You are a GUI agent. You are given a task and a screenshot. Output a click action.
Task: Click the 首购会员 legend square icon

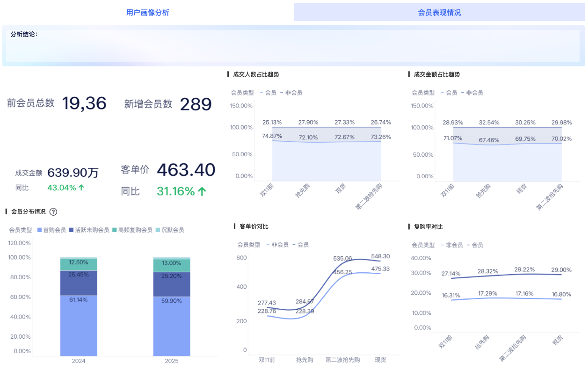(39, 230)
